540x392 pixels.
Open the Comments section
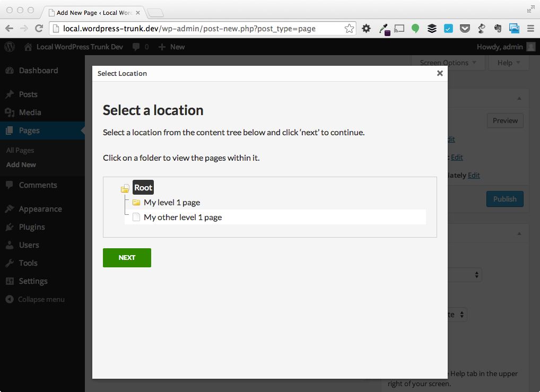[x=38, y=185]
